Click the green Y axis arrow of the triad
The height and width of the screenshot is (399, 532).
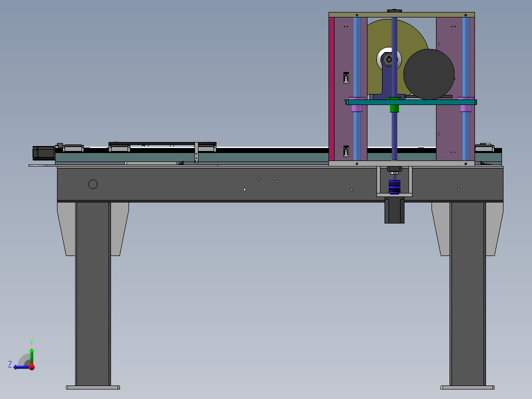[31, 355]
